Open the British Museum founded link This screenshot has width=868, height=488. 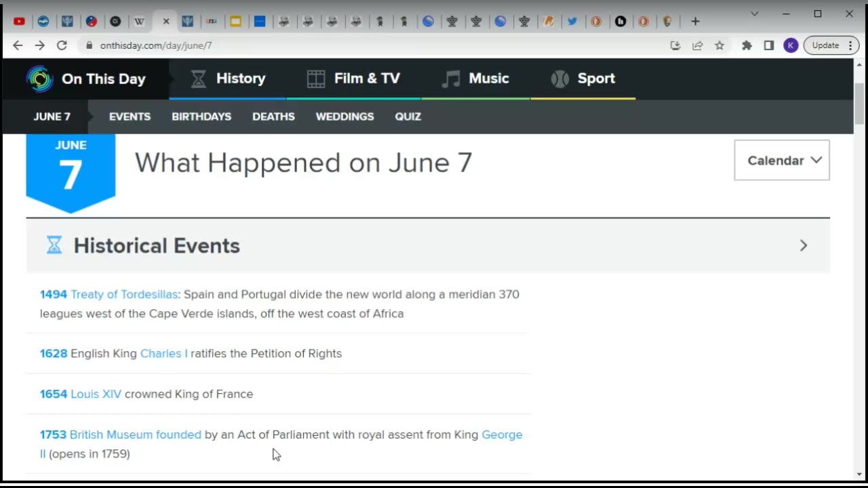(x=136, y=434)
